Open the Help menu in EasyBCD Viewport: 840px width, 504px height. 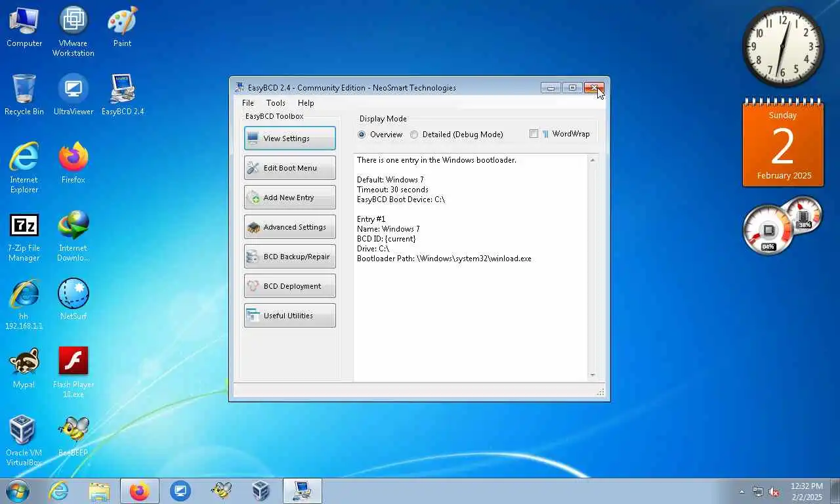(306, 103)
